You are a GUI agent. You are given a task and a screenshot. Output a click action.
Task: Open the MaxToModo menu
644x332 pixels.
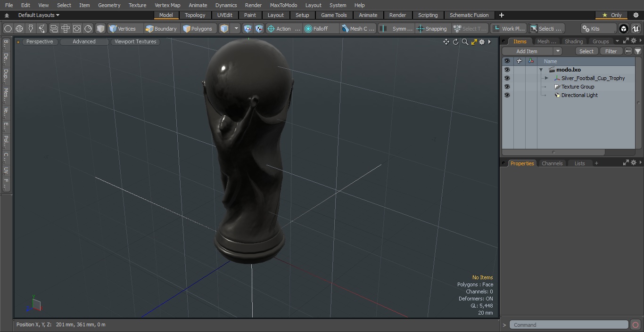[x=283, y=5]
